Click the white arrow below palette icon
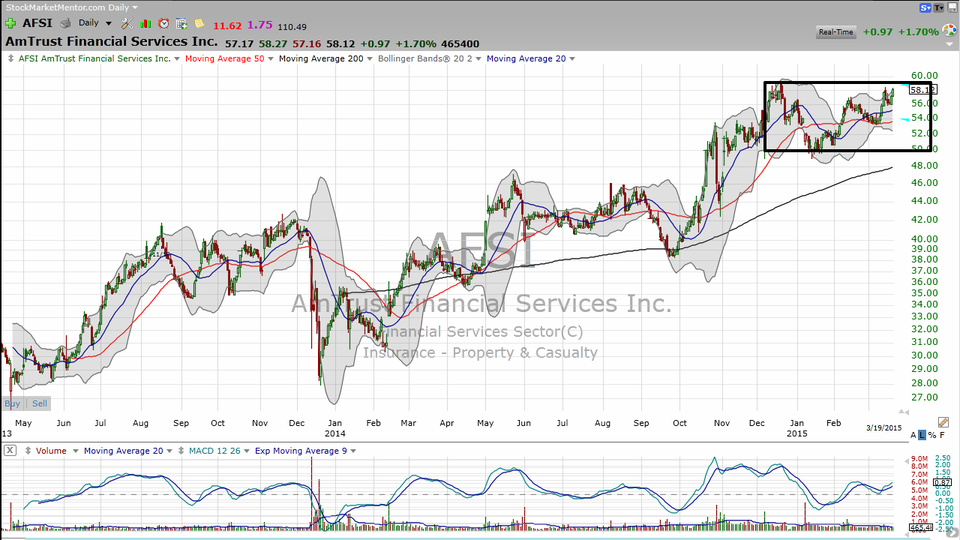Screen dimensions: 960x540 (x=951, y=45)
